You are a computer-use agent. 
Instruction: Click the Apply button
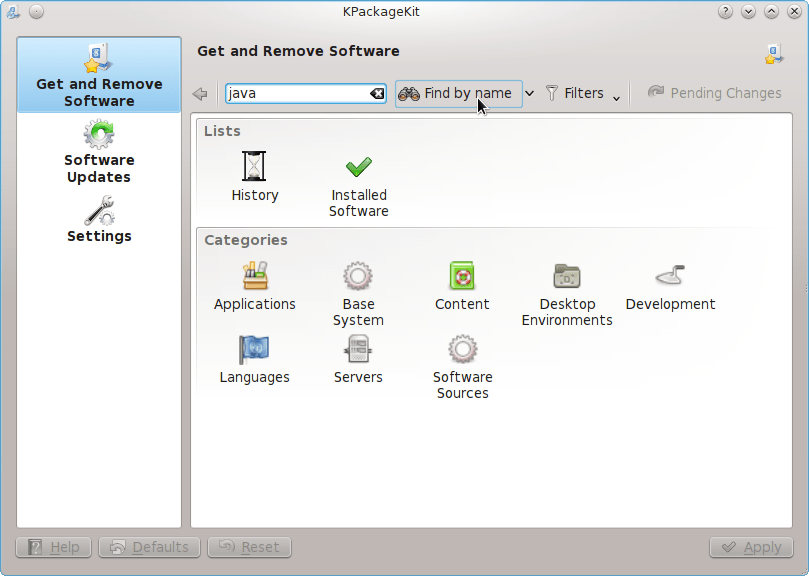pos(751,547)
